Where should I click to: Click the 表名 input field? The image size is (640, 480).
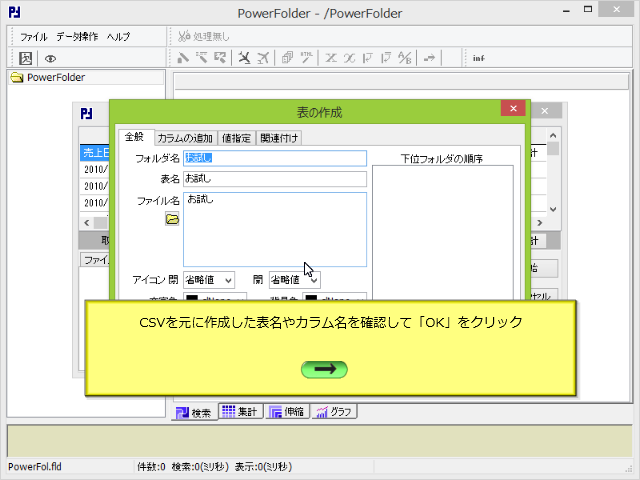pyautogui.click(x=275, y=179)
